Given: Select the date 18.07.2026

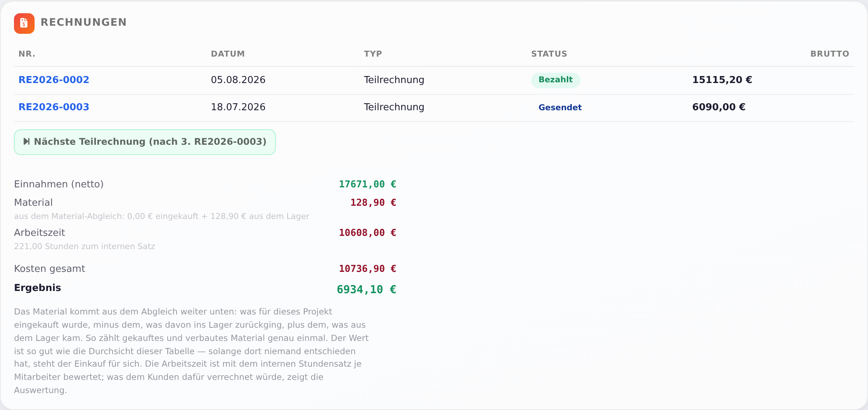Looking at the screenshot, I should point(238,107).
